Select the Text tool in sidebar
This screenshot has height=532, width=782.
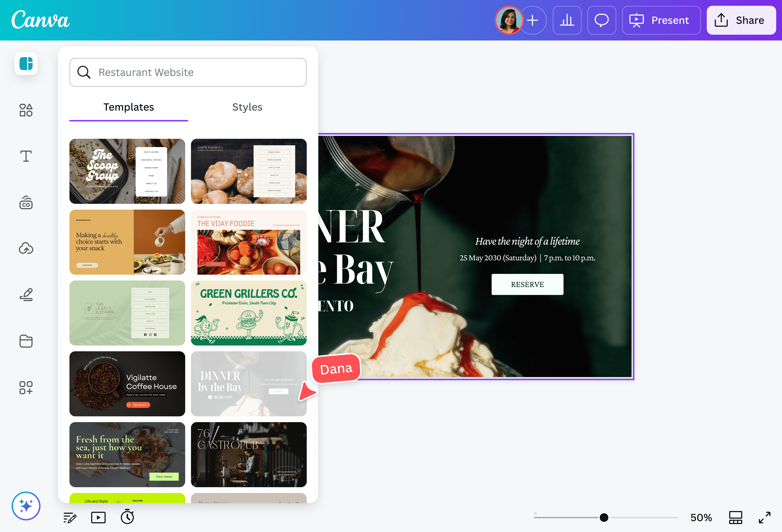[26, 156]
